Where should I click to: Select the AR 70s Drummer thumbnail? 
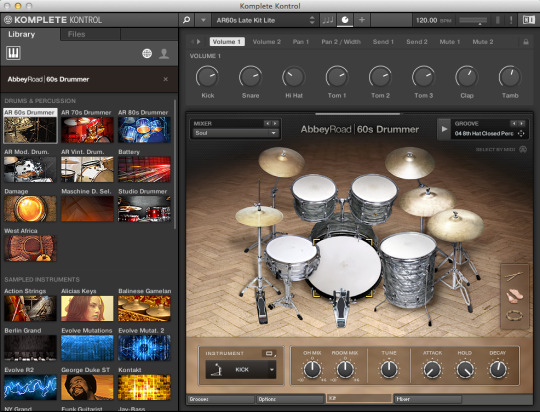click(x=87, y=130)
